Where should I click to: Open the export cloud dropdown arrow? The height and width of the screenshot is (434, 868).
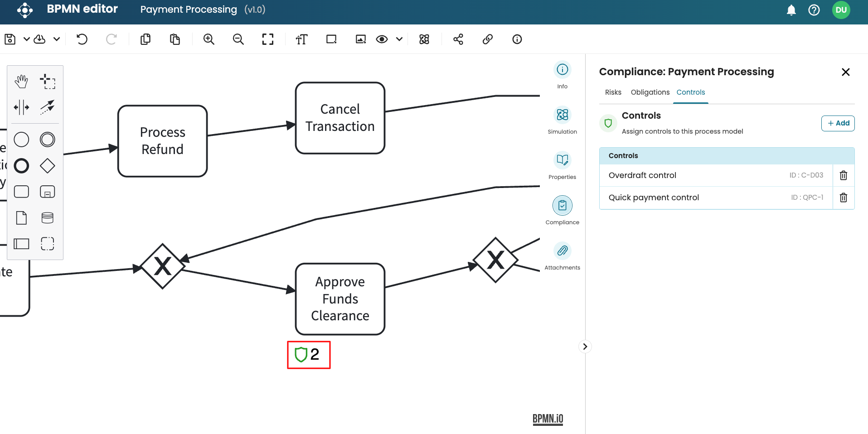[x=57, y=39]
